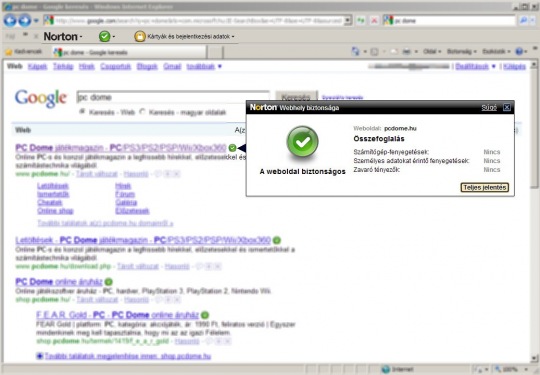Select 'Keresés - Web' radio button
The height and width of the screenshot is (375, 540).
(x=82, y=112)
